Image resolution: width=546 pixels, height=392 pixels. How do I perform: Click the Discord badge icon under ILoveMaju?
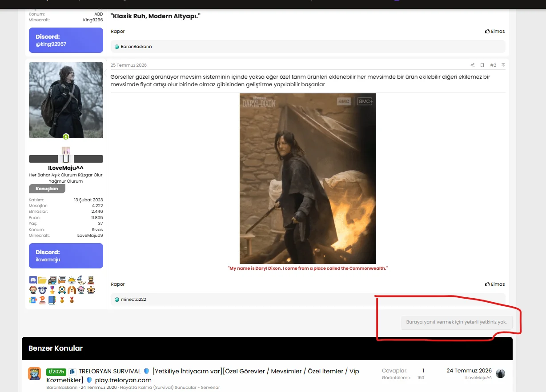tap(33, 280)
